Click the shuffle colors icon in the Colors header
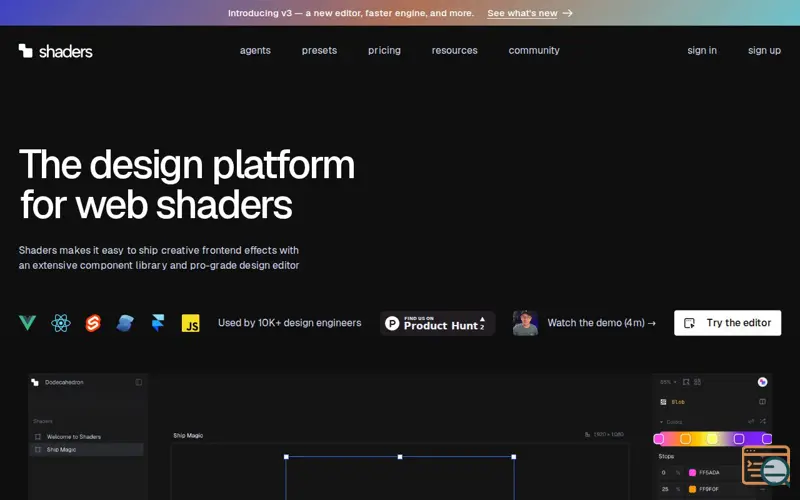The width and height of the screenshot is (800, 500). 763,421
